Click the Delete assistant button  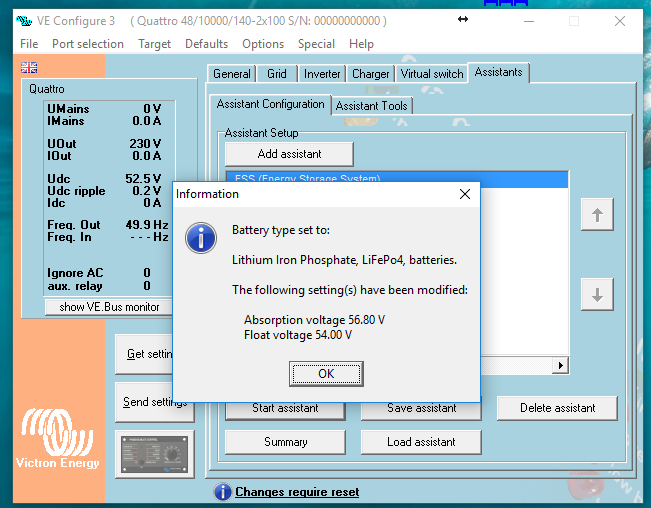pyautogui.click(x=557, y=408)
